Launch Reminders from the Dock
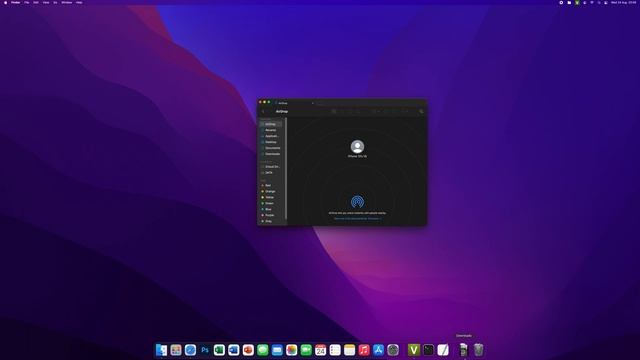Image resolution: width=640 pixels, height=360 pixels. (x=335, y=350)
